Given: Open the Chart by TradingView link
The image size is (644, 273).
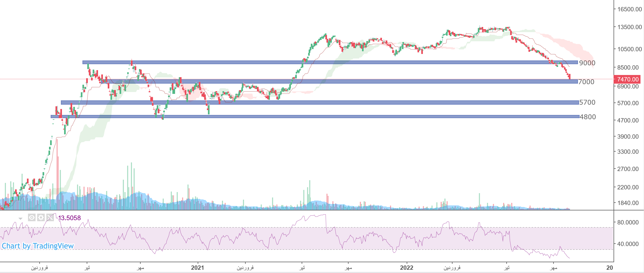Looking at the screenshot, I should pyautogui.click(x=38, y=246).
